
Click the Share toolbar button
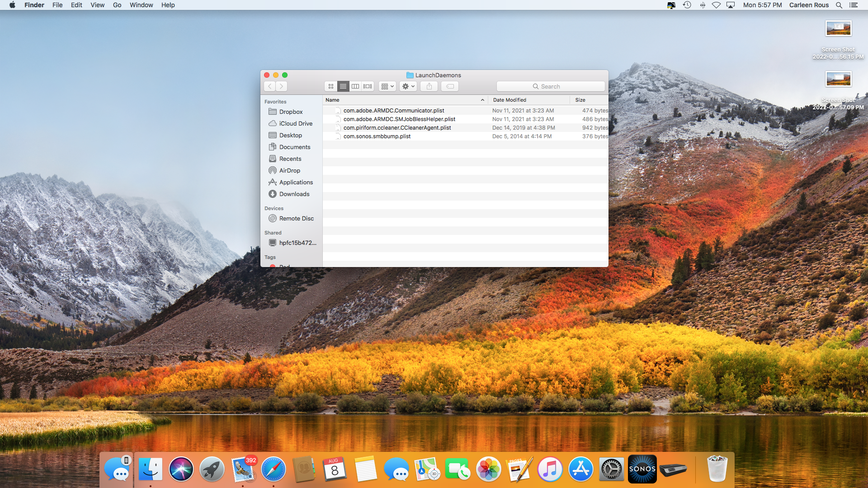click(429, 86)
